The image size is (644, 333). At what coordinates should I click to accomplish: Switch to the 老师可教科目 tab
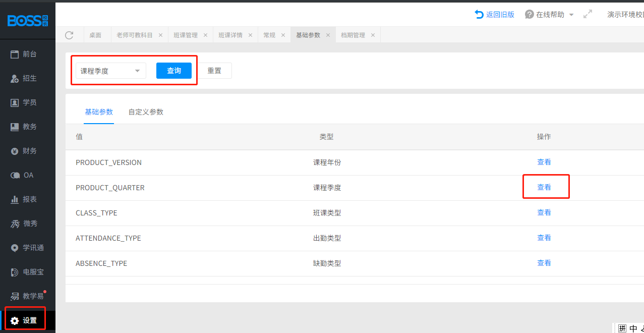tap(134, 35)
